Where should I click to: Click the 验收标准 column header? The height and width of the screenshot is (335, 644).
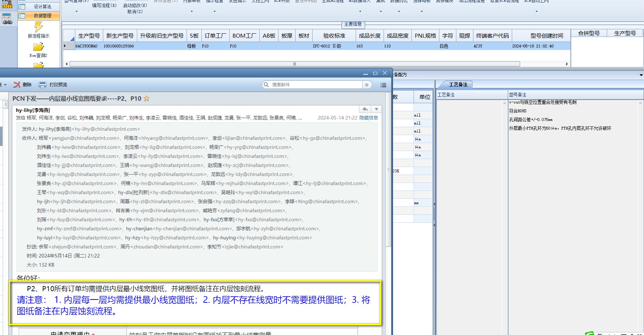tap(334, 36)
